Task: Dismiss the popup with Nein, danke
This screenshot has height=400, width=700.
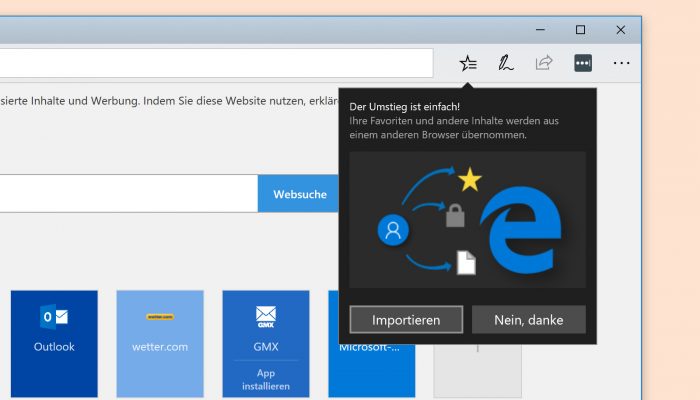Action: tap(529, 320)
